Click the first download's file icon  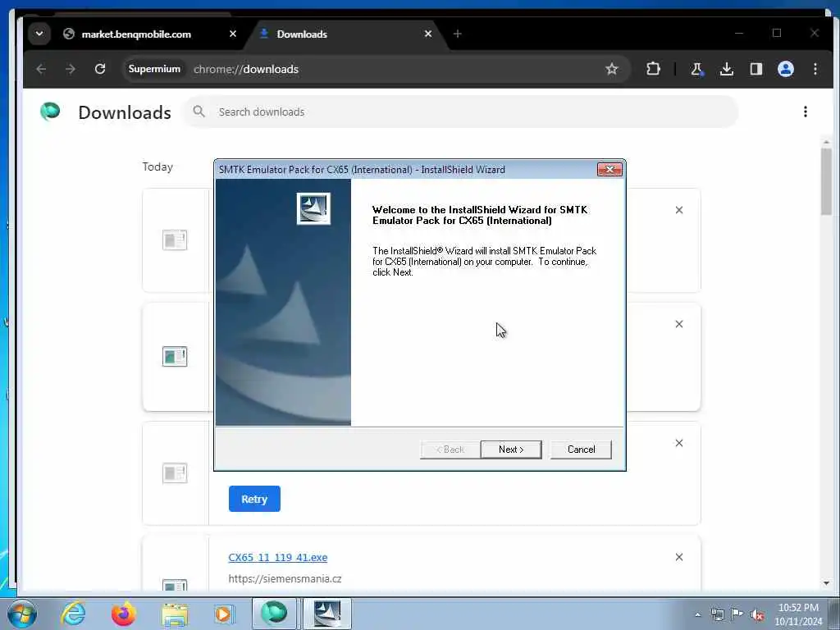click(x=175, y=240)
